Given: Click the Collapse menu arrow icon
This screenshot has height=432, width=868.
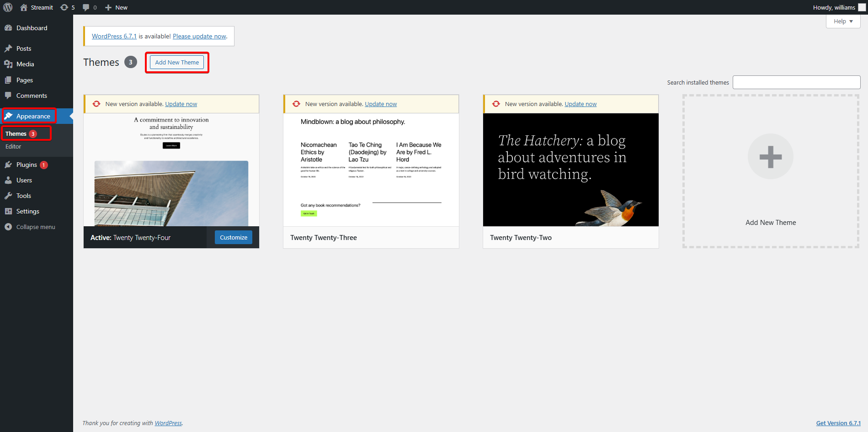Looking at the screenshot, I should tap(8, 227).
